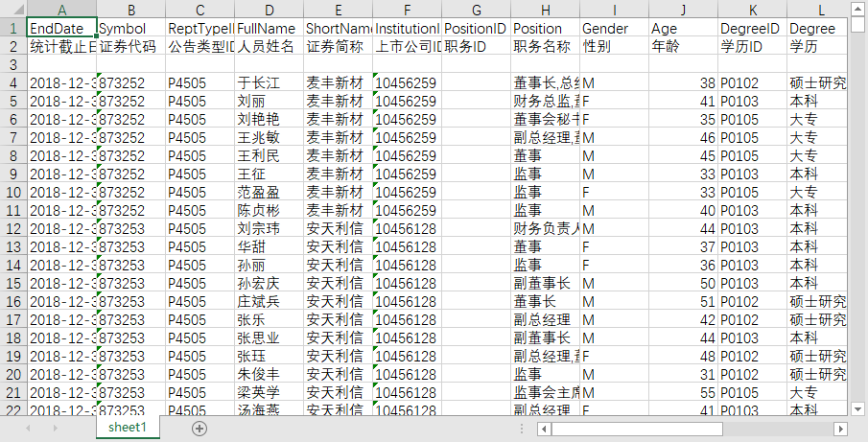Click cell containing 人员姓名

click(x=270, y=46)
